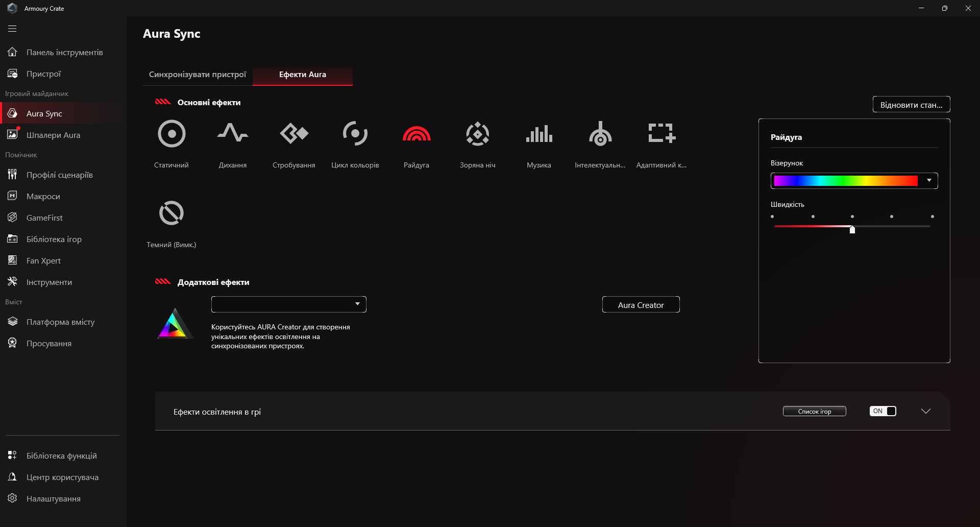Collapse the sidebar with hamburger menu
The height and width of the screenshot is (527, 980).
12,29
